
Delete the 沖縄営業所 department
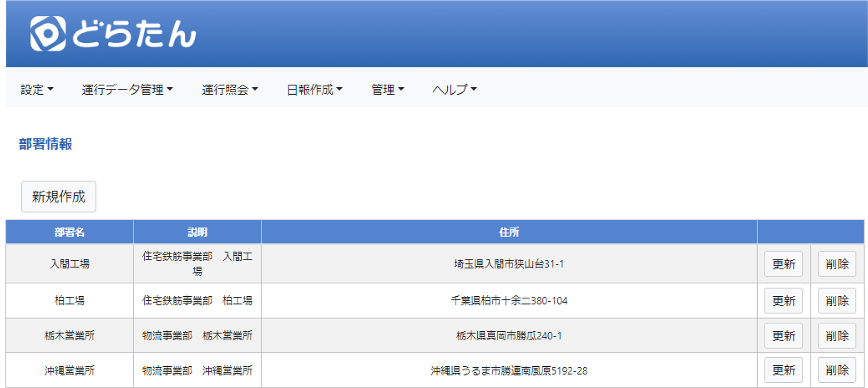coord(837,370)
